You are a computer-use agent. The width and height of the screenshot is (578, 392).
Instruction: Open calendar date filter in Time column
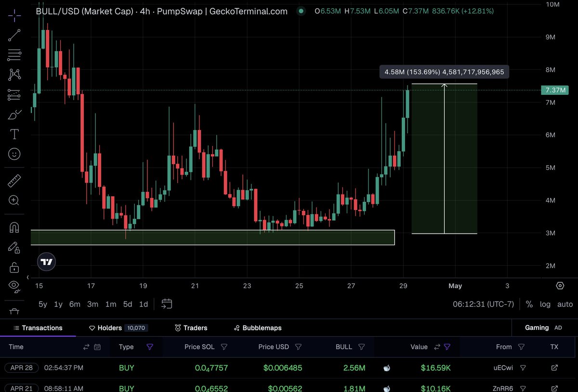tap(97, 347)
